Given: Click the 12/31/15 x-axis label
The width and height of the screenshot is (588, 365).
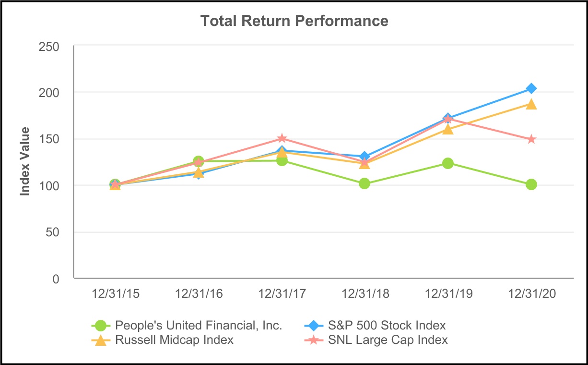Looking at the screenshot, I should tap(115, 294).
